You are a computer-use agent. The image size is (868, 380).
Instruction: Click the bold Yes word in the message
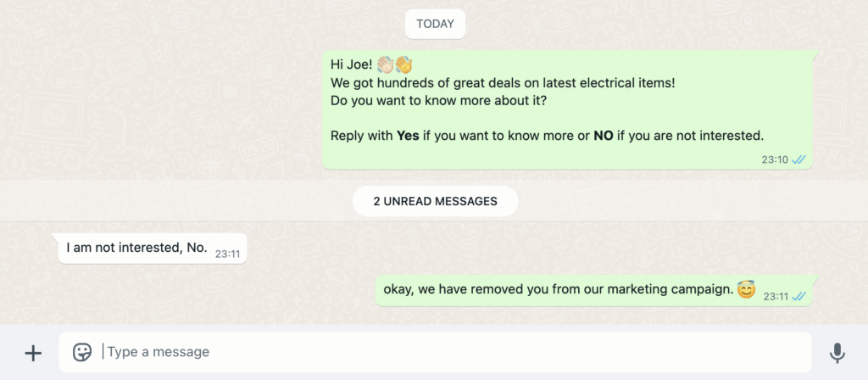click(x=408, y=136)
